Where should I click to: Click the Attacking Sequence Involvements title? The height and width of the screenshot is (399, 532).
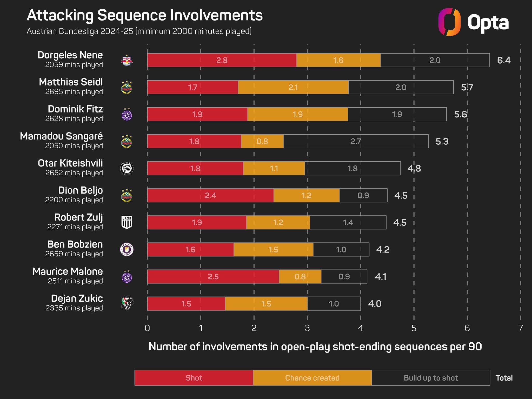click(x=145, y=15)
